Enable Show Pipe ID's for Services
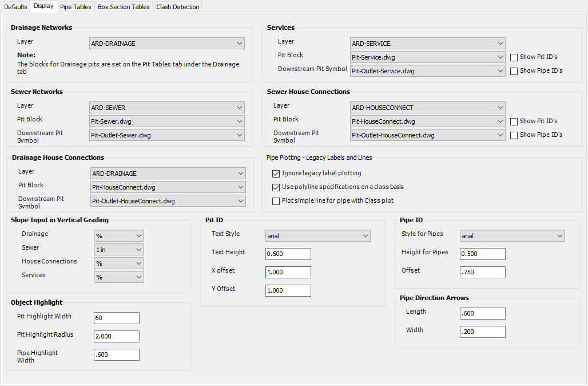588x386 pixels. click(x=514, y=71)
